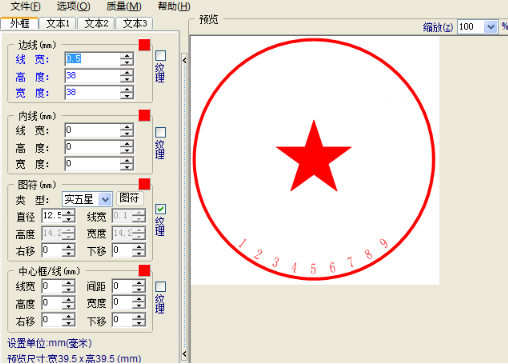Pick the 中心框/线 red color swatch
This screenshot has width=508, height=364.
click(x=144, y=270)
